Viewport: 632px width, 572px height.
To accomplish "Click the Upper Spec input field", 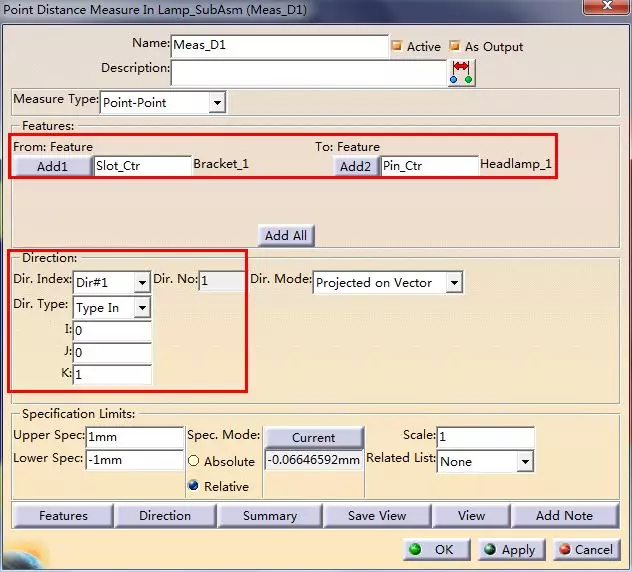I will click(134, 437).
